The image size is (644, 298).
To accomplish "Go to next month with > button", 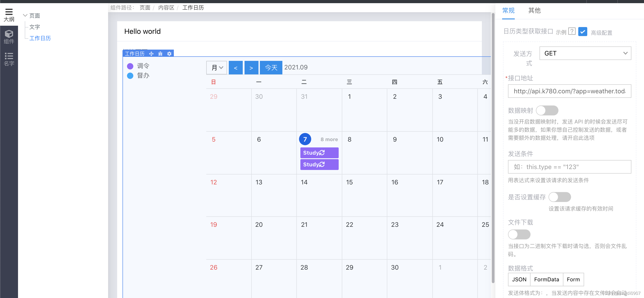I will pyautogui.click(x=251, y=68).
